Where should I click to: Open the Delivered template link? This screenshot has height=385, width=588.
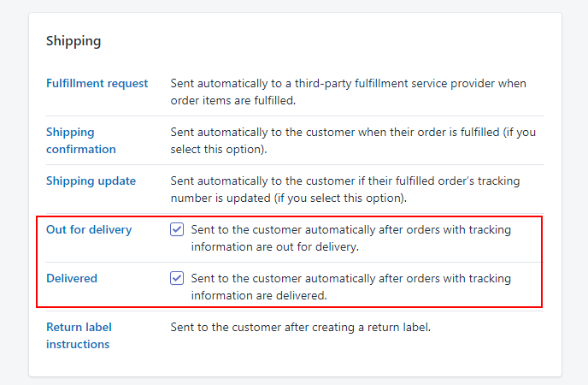click(72, 278)
